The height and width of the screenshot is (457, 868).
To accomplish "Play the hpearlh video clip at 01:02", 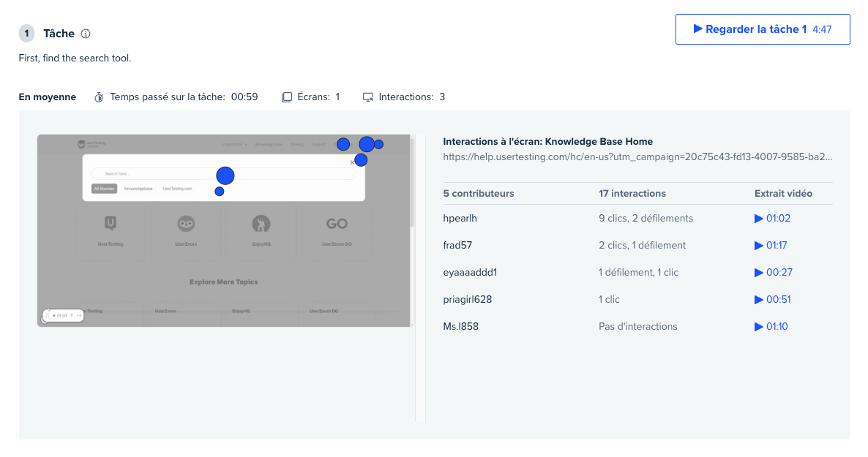I will (772, 218).
